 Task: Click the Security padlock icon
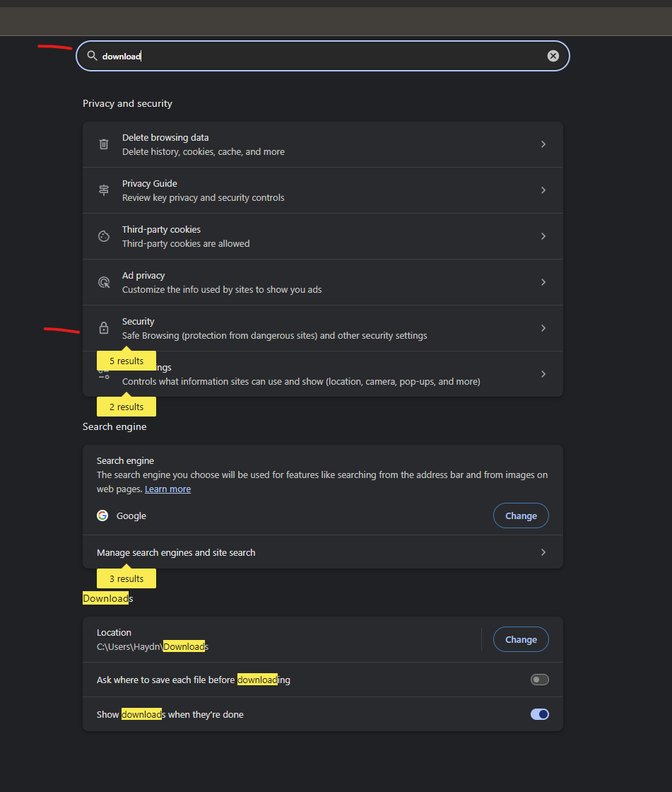[x=104, y=328]
